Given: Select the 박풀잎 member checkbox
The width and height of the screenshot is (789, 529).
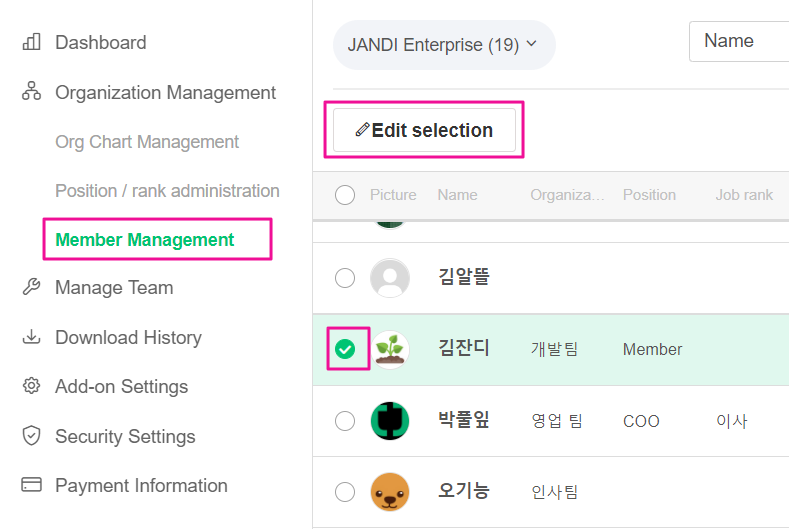Looking at the screenshot, I should point(345,421).
